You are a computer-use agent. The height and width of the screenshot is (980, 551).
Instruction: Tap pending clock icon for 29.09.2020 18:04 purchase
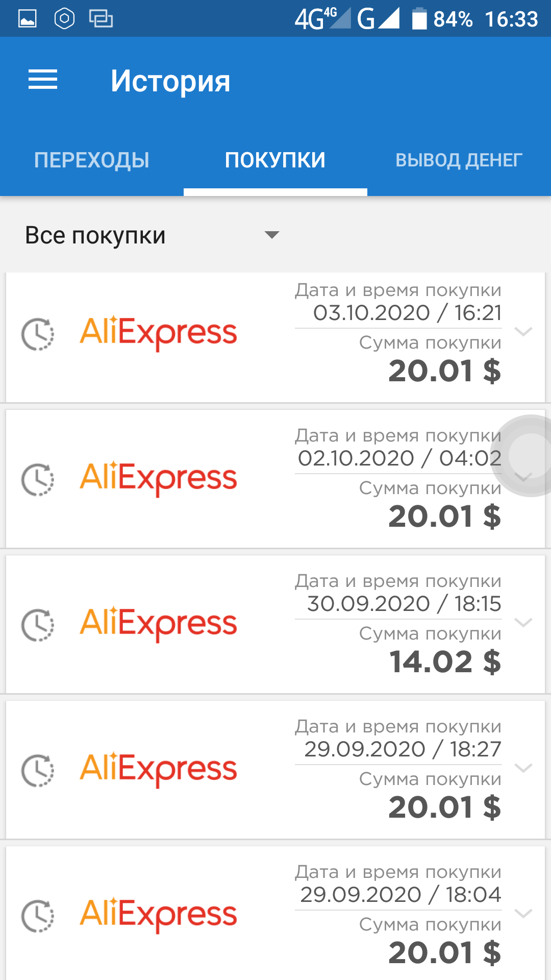[38, 916]
